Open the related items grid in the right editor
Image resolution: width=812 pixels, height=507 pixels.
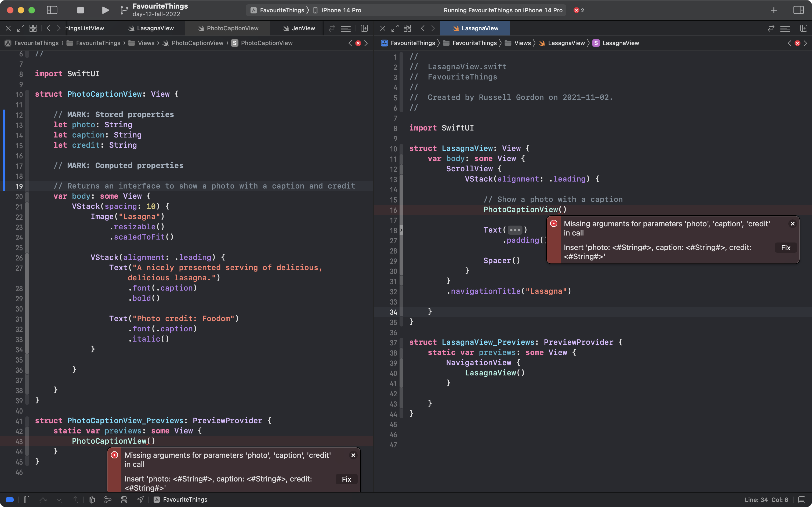click(407, 28)
